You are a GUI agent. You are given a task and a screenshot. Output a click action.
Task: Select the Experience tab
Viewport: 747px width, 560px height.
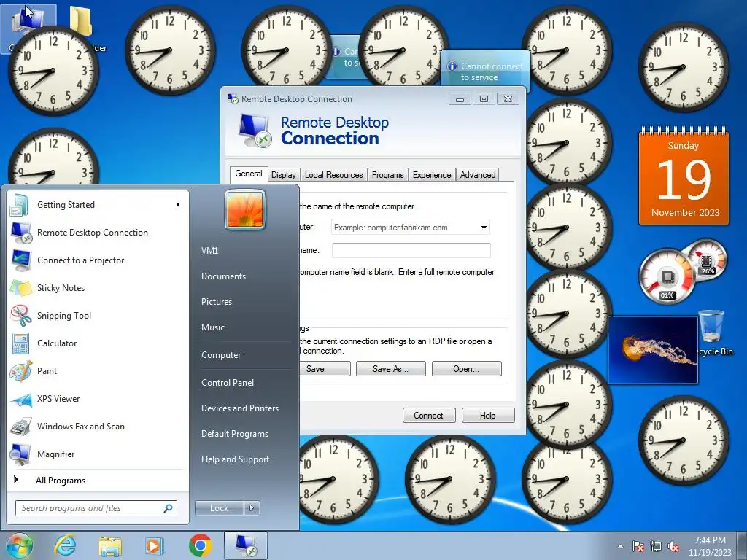pos(432,175)
